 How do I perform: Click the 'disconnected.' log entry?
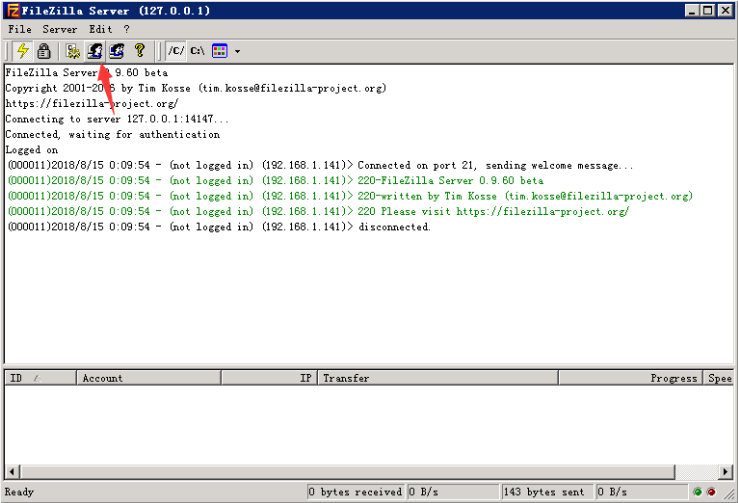tap(219, 227)
